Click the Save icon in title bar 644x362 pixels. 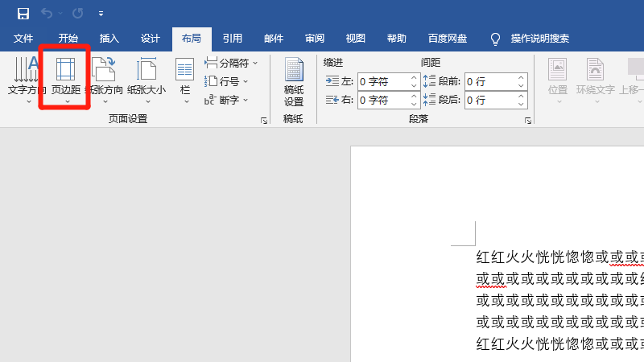point(23,14)
